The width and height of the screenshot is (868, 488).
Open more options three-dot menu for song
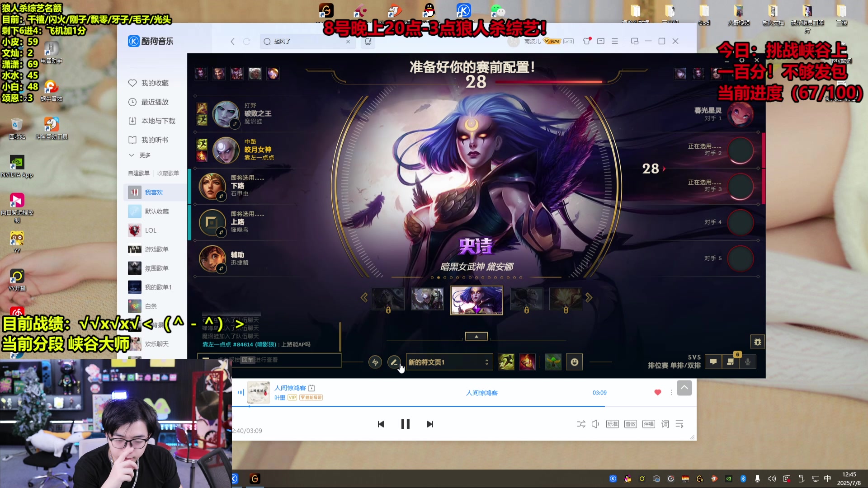click(671, 392)
